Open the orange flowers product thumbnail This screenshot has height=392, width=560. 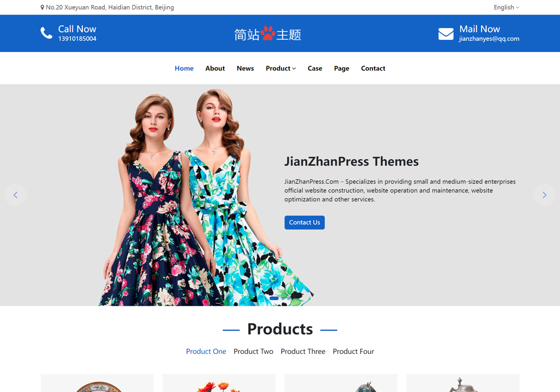click(218, 384)
